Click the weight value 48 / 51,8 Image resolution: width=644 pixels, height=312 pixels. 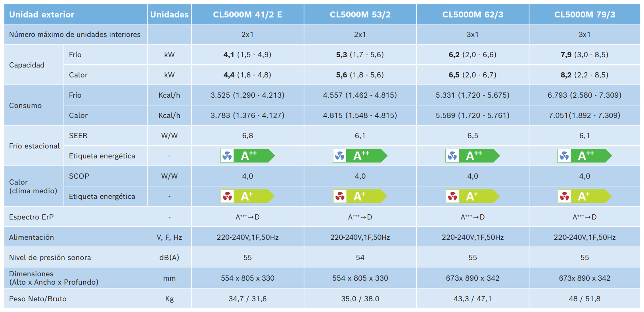[585, 299]
